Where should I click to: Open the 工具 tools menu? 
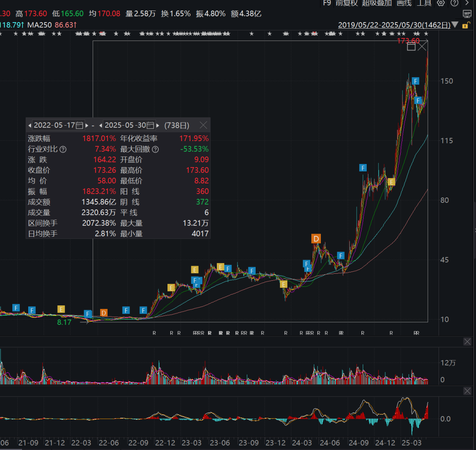[x=424, y=3]
